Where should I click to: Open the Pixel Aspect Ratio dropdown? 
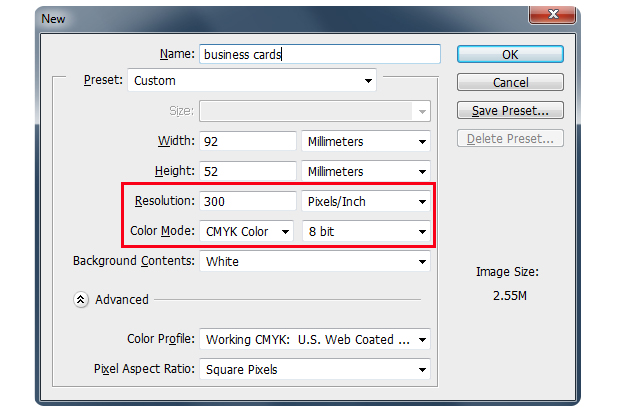(315, 369)
